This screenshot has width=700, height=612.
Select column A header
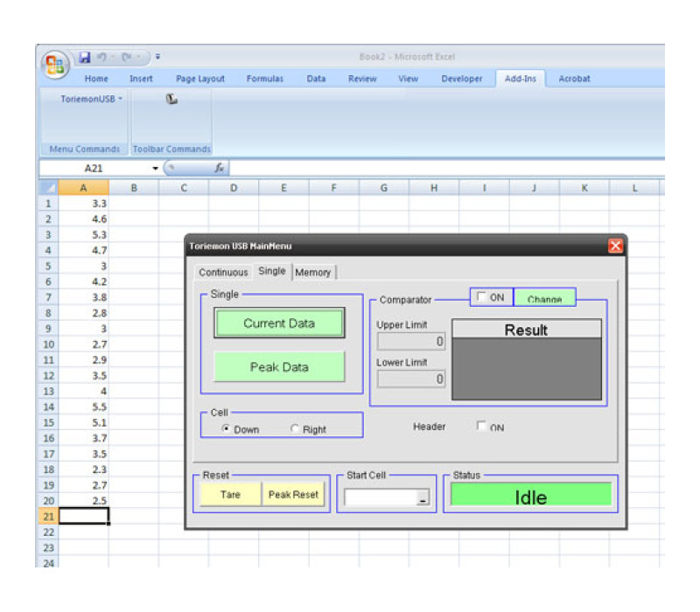pyautogui.click(x=83, y=188)
